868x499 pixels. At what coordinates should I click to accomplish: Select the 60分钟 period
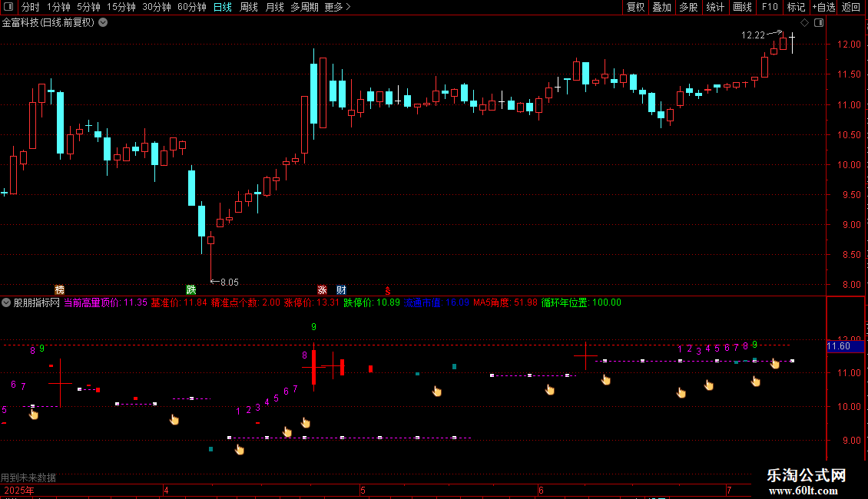[x=191, y=7]
